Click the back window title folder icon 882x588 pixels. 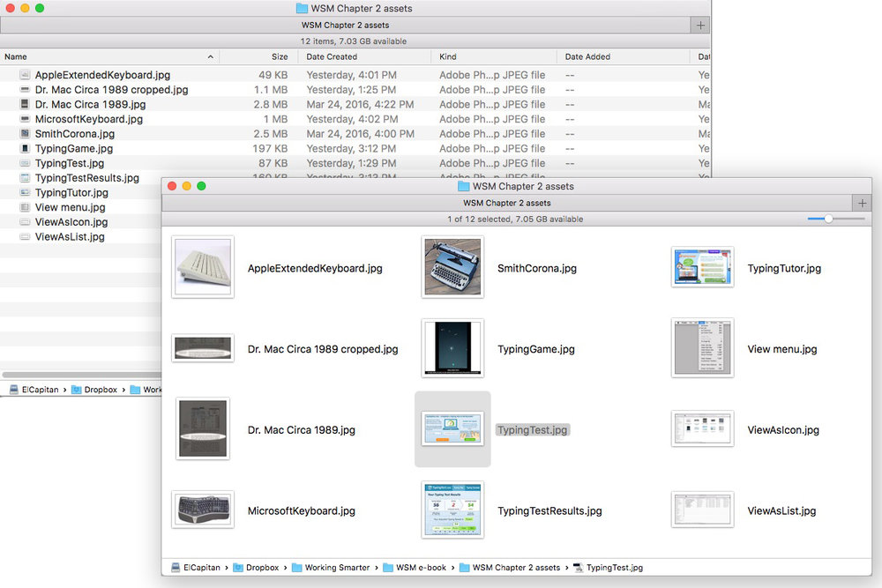[302, 9]
